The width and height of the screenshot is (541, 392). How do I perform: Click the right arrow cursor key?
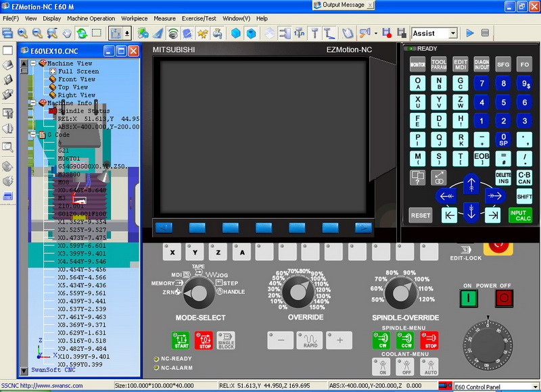pyautogui.click(x=495, y=196)
